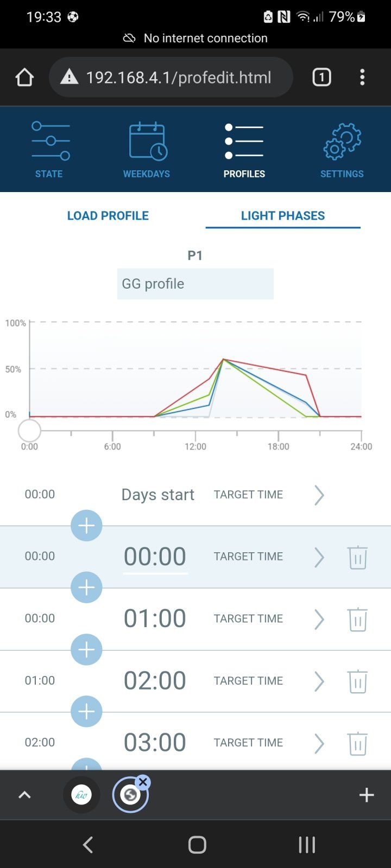The image size is (391, 868).
Task: Switch to Load Profile tab
Action: (108, 215)
